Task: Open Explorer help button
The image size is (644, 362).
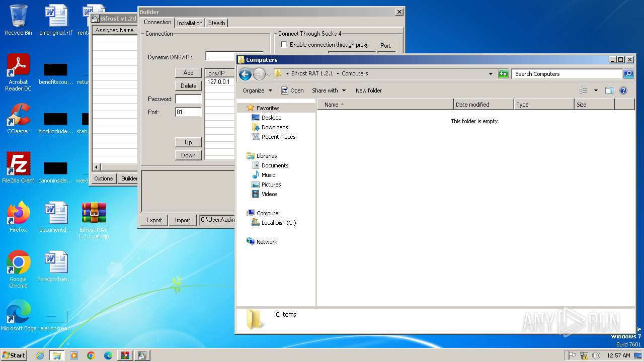Action: point(623,90)
